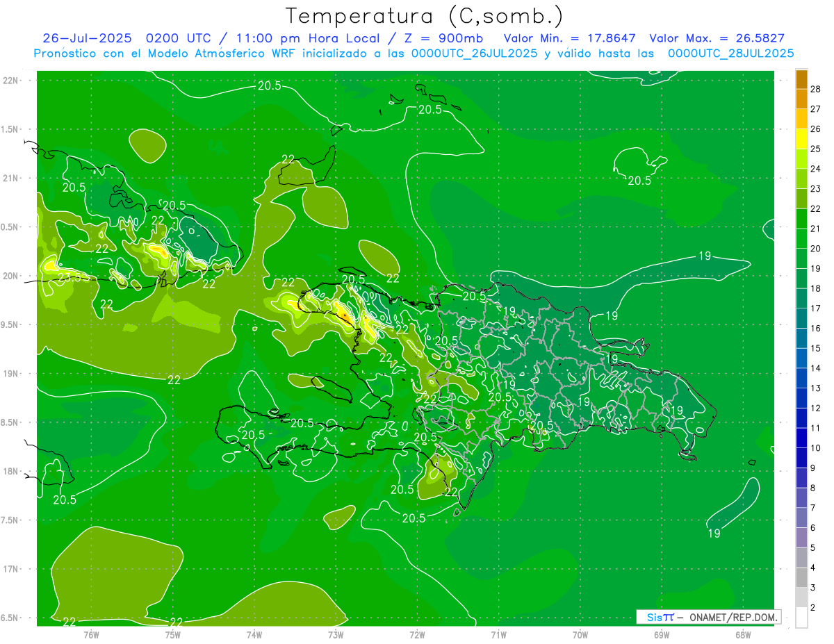Click the '76W' longitude axis label
Viewport: 834px width, 644px height.
point(91,634)
